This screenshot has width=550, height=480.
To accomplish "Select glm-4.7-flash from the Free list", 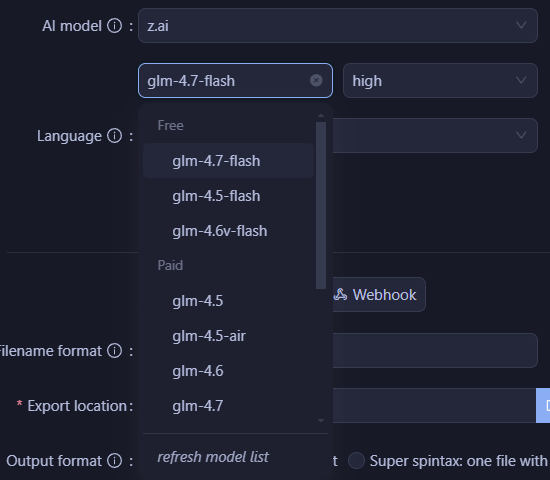I will [x=228, y=161].
